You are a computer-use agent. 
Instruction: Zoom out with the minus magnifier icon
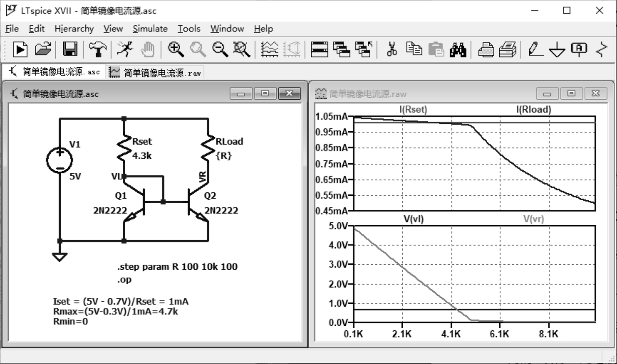click(x=220, y=50)
